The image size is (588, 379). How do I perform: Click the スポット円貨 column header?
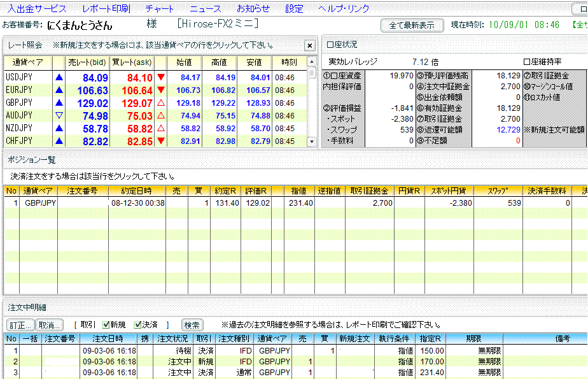coord(449,191)
